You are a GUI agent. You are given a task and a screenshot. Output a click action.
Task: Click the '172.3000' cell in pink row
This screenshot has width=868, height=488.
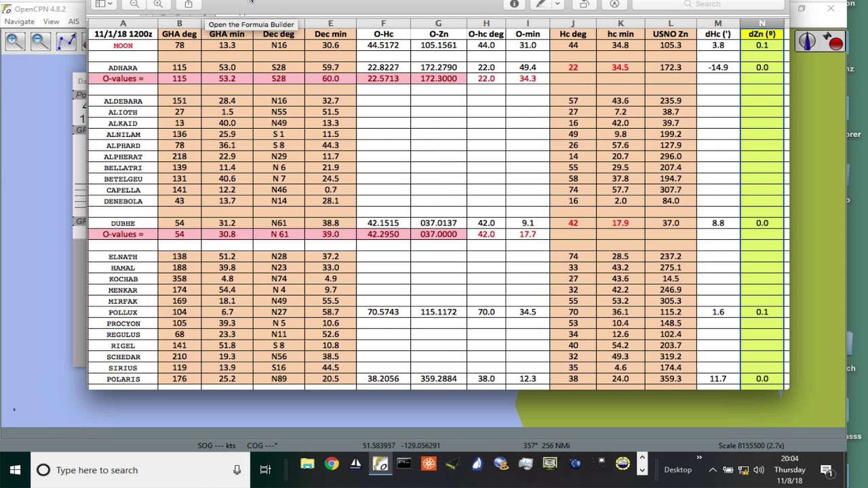pyautogui.click(x=438, y=79)
